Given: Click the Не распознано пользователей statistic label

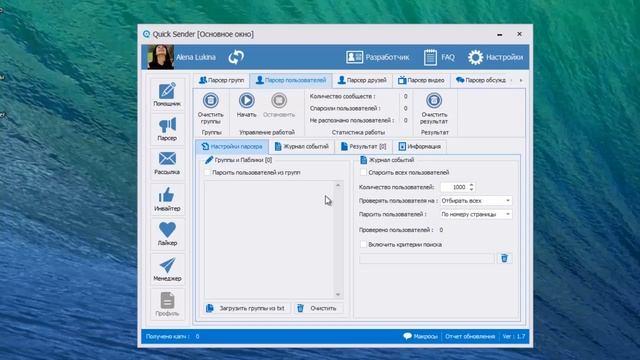Looking at the screenshot, I should pyautogui.click(x=352, y=120).
